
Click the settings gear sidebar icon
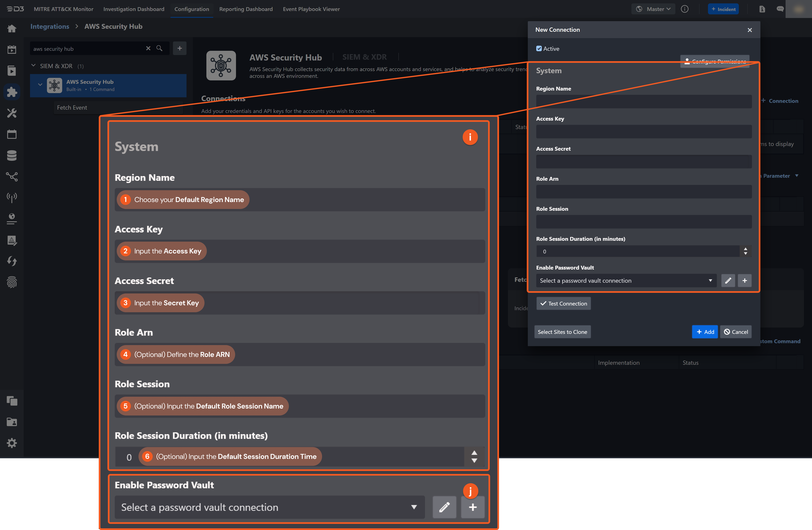tap(12, 443)
